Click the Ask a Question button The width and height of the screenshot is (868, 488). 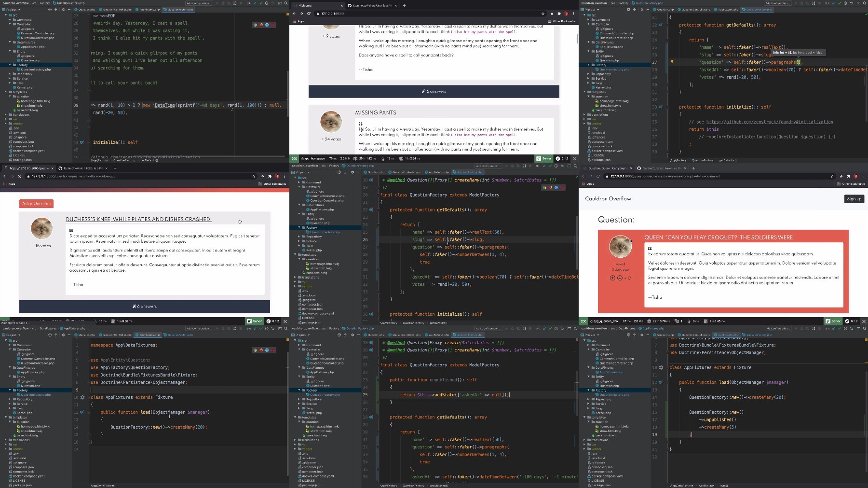pyautogui.click(x=36, y=204)
